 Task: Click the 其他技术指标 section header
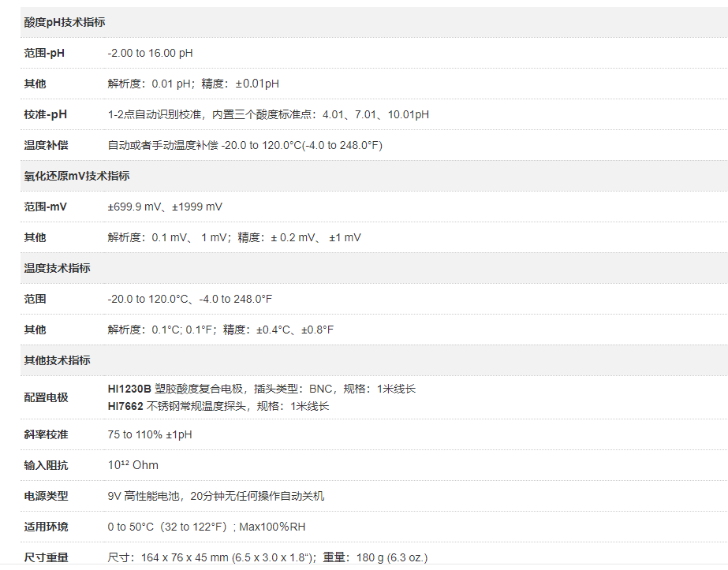pyautogui.click(x=57, y=360)
